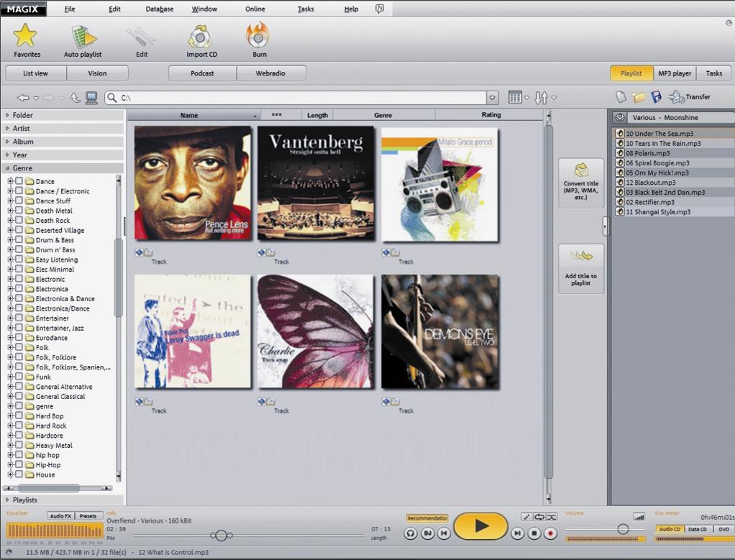Screen dimensions: 735x560
Task: Enable the Funk genre checkbox
Action: tap(19, 377)
